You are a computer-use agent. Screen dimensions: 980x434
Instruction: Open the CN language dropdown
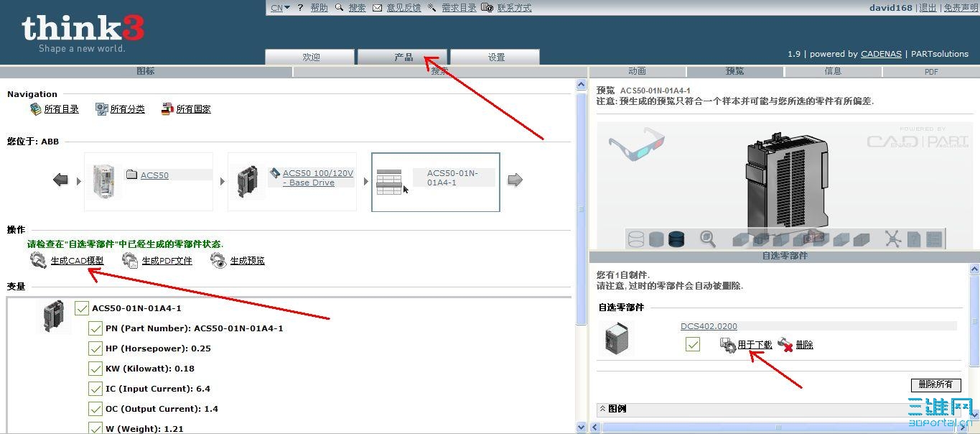click(281, 8)
